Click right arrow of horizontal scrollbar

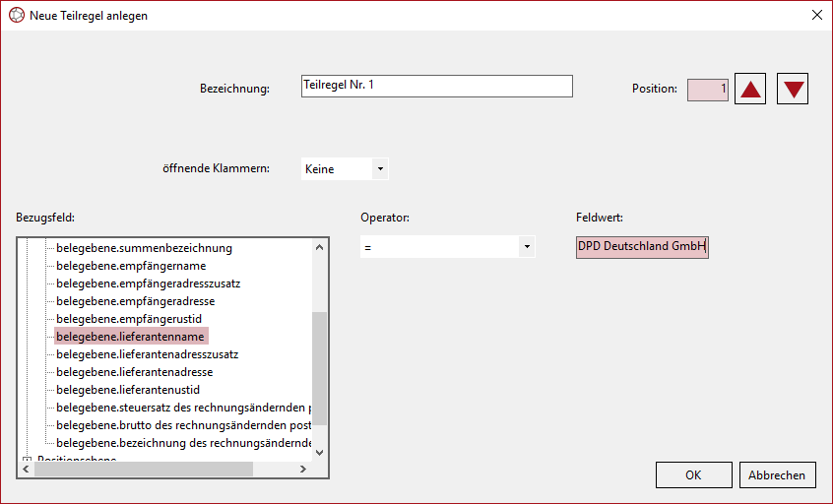[303, 470]
